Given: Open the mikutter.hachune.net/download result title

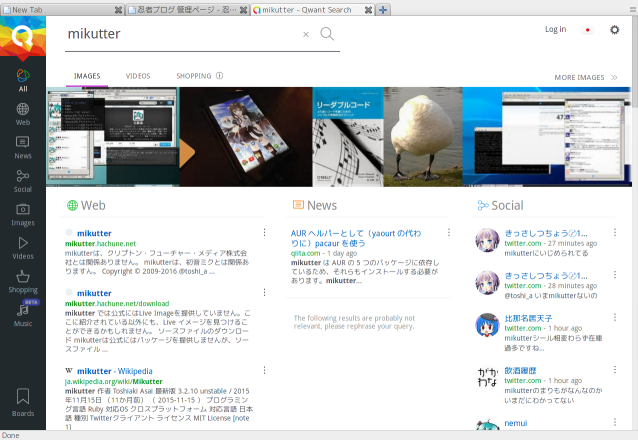Looking at the screenshot, I should [x=94, y=293].
